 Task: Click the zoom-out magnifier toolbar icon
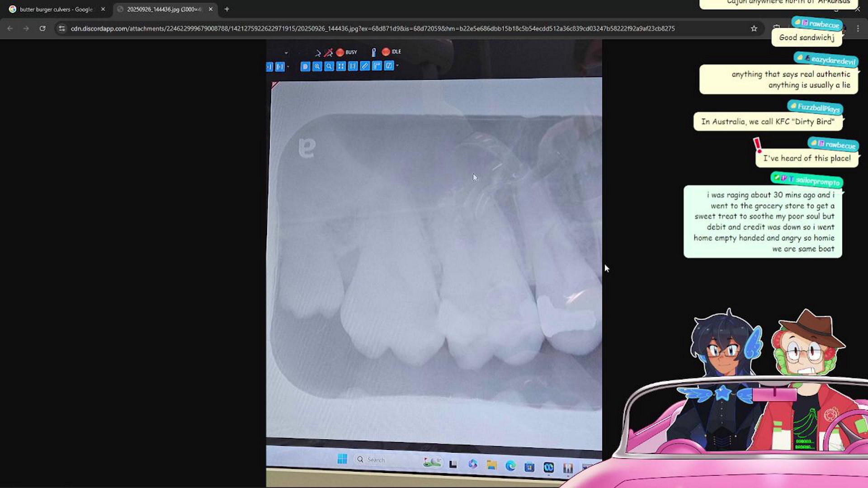(x=329, y=66)
